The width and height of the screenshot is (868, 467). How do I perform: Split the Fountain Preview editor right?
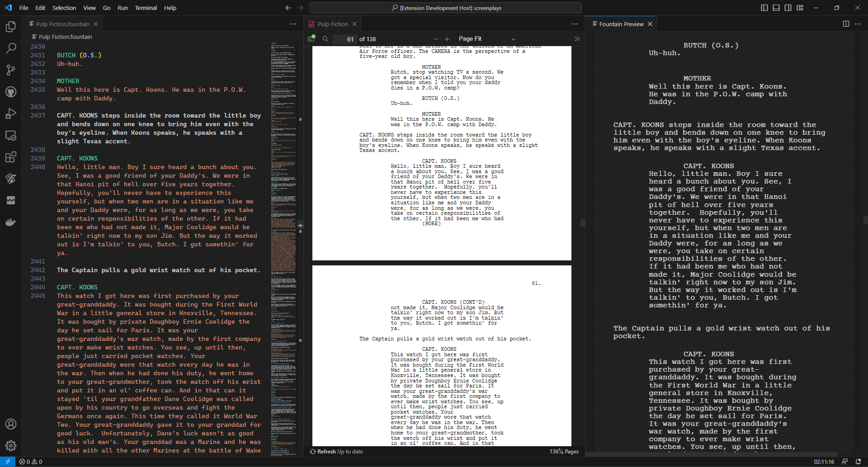[846, 24]
